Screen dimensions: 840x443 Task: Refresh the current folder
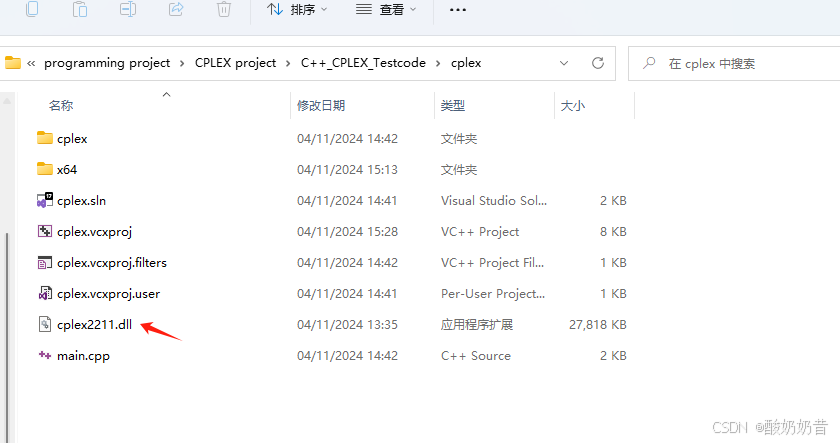coord(598,63)
